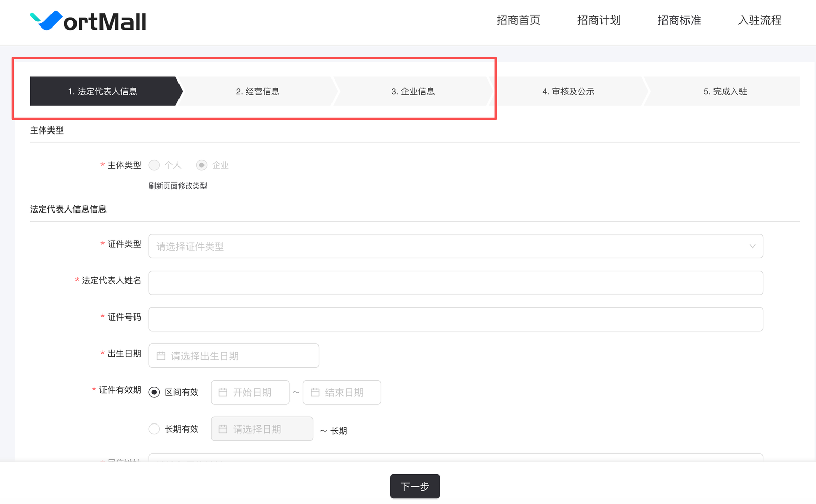Choose 区间有效 validity option
Screen dimensions: 816x504
(154, 392)
